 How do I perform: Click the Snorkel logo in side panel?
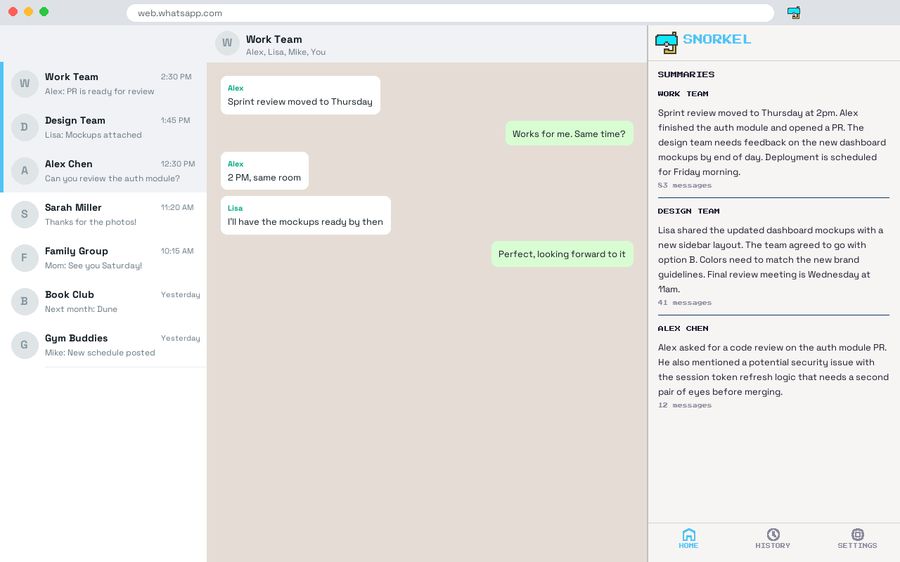tap(666, 43)
